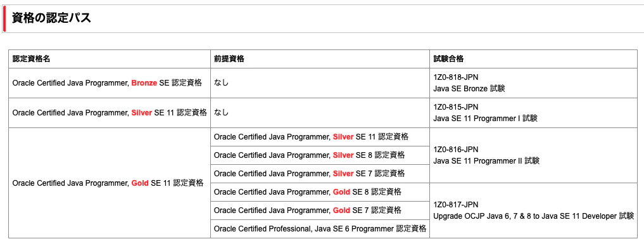Click exam code 1Z0-818-JPN
Viewport: 644px width, 246px height.
pos(456,77)
